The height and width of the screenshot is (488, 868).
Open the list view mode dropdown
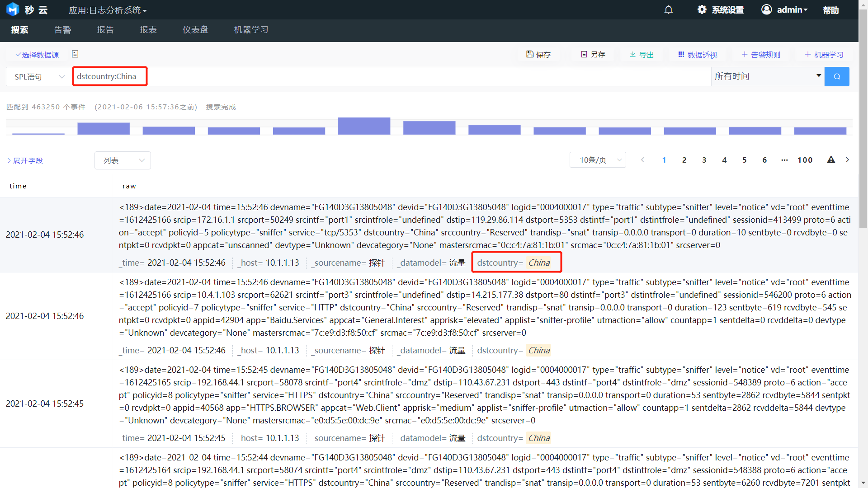point(123,160)
